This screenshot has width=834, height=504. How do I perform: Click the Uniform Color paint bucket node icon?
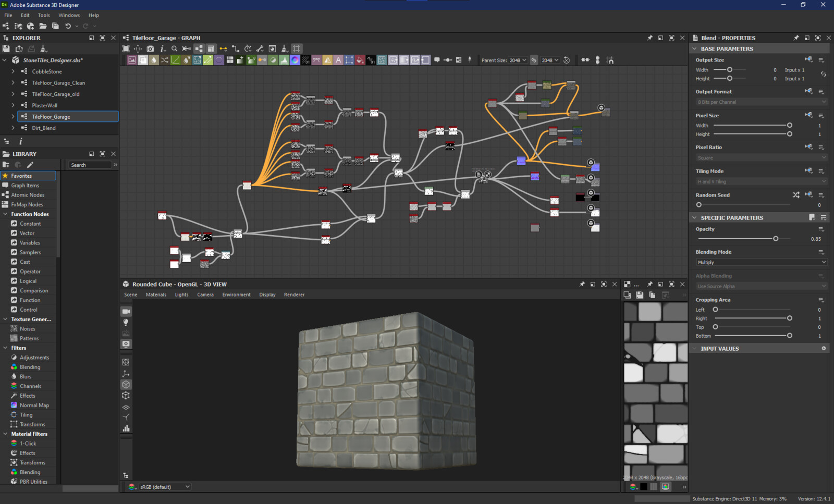point(360,60)
